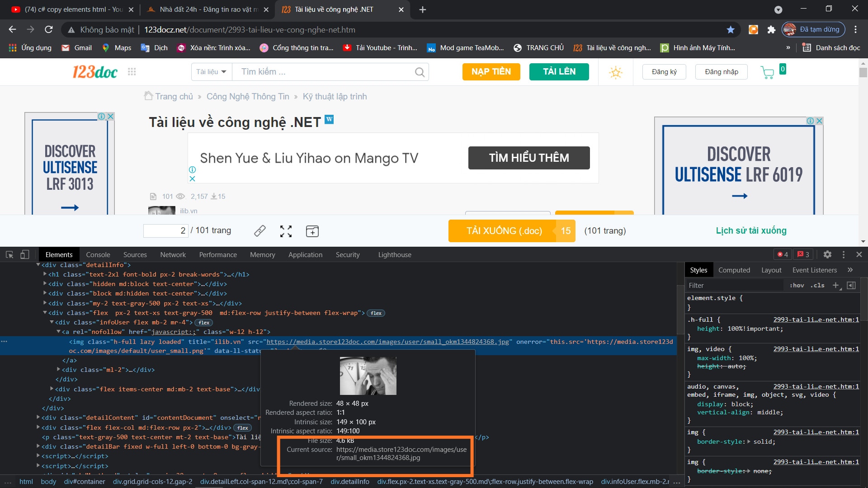The width and height of the screenshot is (868, 488).
Task: Toggle the computed styles sidebar icon
Action: [851, 285]
